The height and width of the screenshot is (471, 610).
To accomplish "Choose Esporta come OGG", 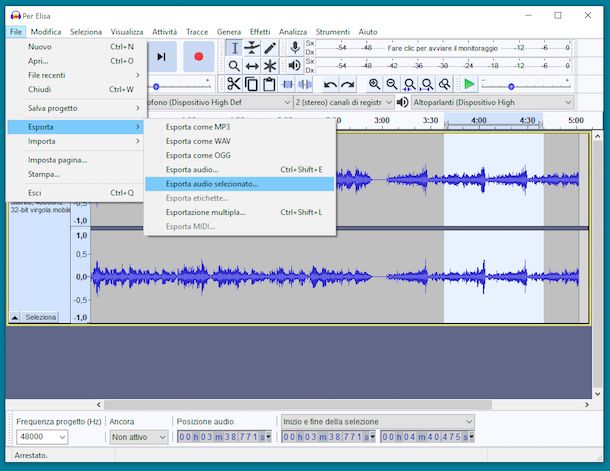I will (240, 155).
